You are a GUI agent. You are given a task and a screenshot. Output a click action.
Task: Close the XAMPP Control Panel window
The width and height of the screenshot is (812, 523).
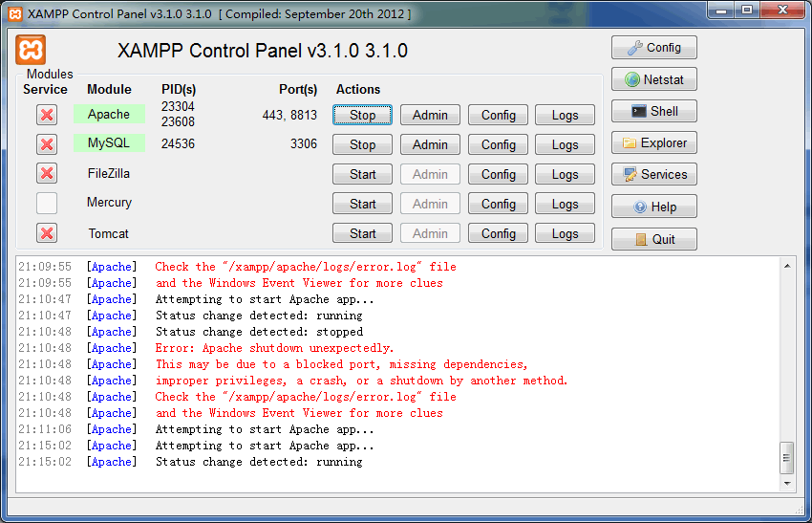[x=783, y=10]
